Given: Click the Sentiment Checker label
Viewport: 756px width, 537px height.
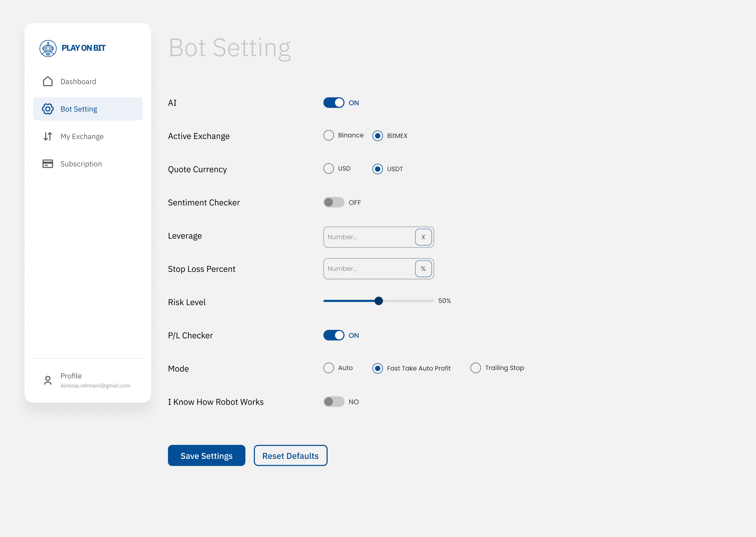Looking at the screenshot, I should 204,203.
